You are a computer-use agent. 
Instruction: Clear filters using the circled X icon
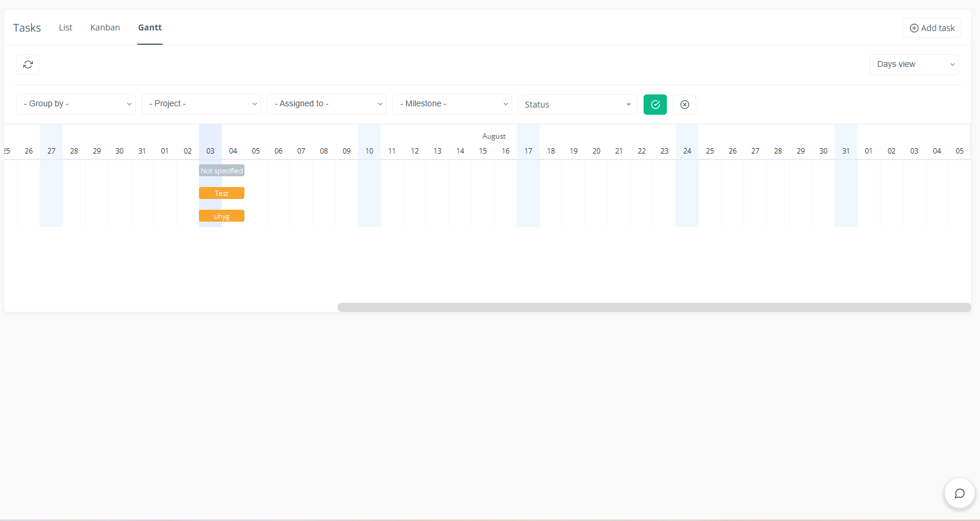685,105
